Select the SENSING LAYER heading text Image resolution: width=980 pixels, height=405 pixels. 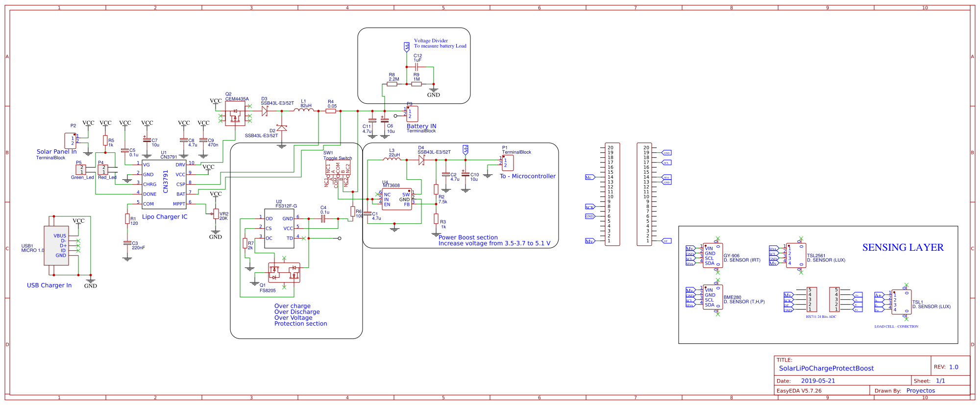(903, 248)
